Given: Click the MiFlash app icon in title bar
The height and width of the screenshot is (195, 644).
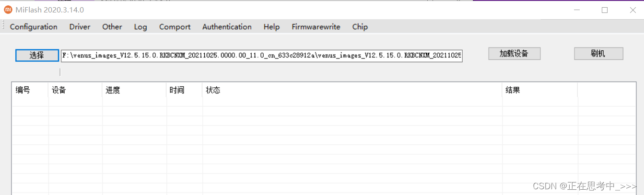Looking at the screenshot, I should point(8,10).
